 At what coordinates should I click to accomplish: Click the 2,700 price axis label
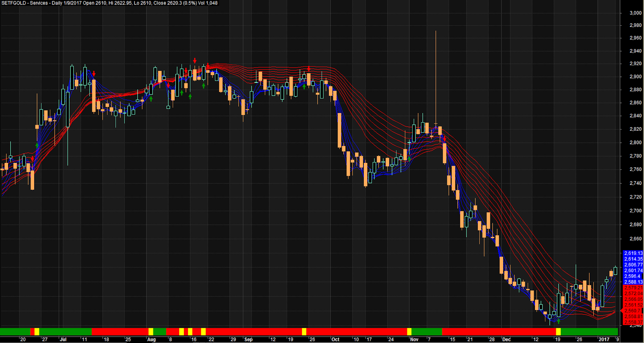click(x=636, y=211)
